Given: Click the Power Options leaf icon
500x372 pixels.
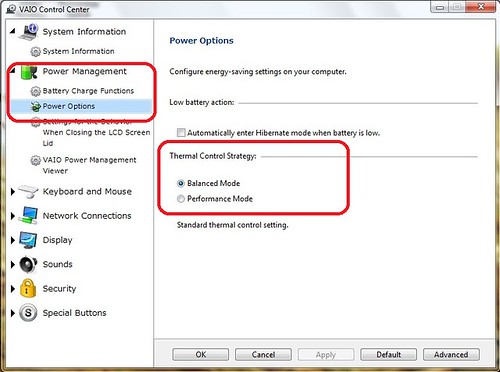Looking at the screenshot, I should point(35,106).
